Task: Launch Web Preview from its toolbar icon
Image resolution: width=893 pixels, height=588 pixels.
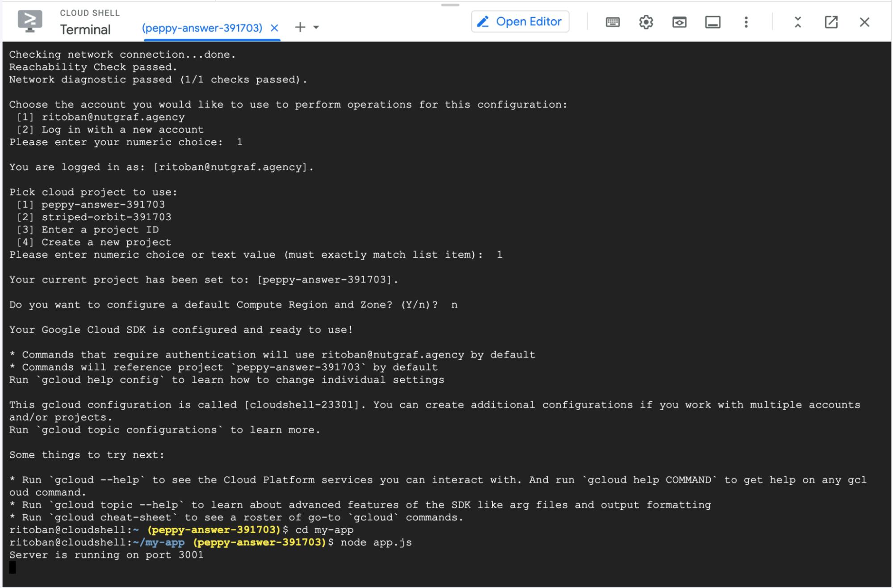Action: click(679, 21)
